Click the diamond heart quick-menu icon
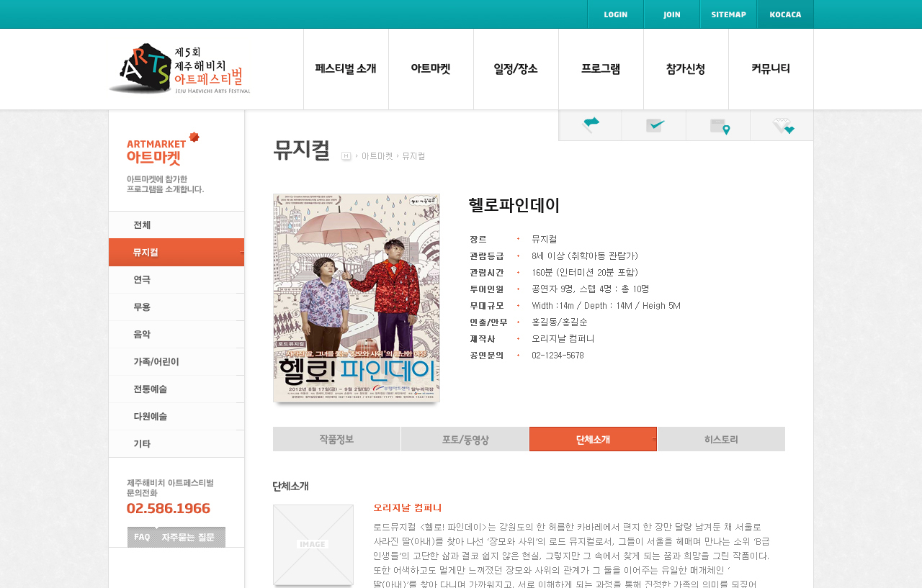922x588 pixels. point(782,125)
